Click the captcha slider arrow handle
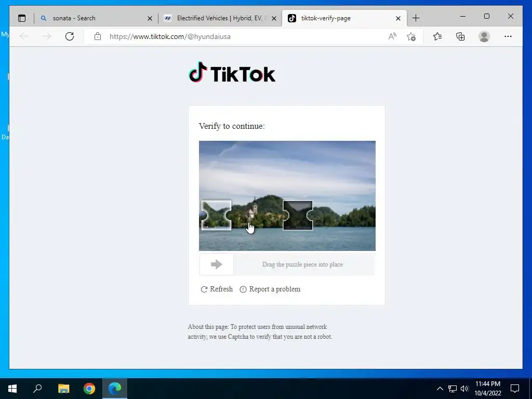 (x=217, y=264)
